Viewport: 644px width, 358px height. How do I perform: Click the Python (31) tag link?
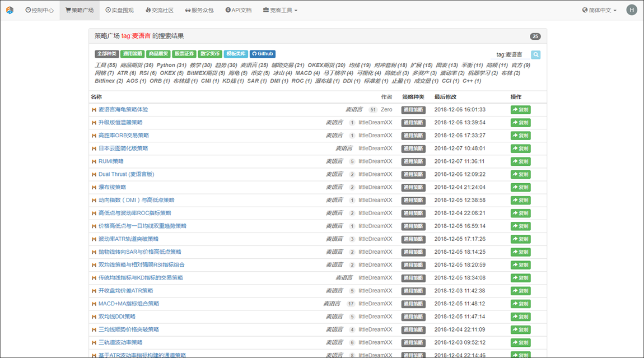tap(171, 66)
